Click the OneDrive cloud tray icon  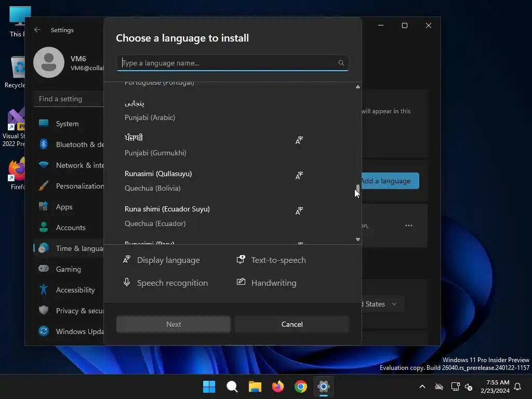click(439, 387)
